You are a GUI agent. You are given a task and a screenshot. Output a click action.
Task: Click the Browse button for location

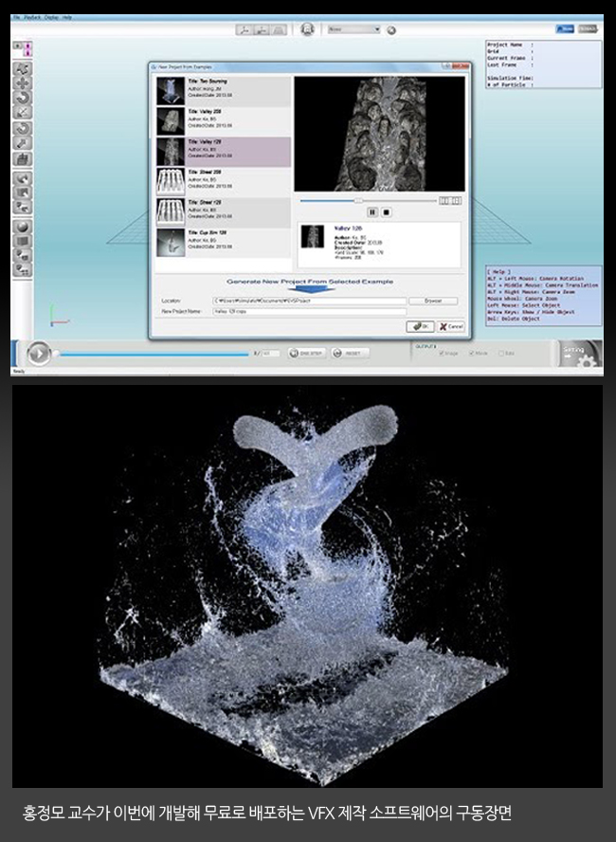(x=433, y=302)
